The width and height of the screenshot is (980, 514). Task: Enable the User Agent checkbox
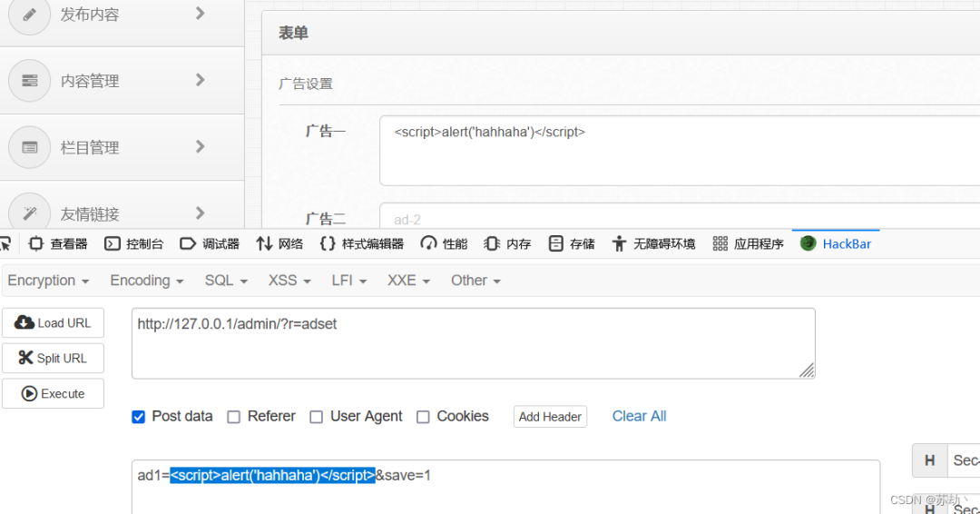pyautogui.click(x=317, y=417)
